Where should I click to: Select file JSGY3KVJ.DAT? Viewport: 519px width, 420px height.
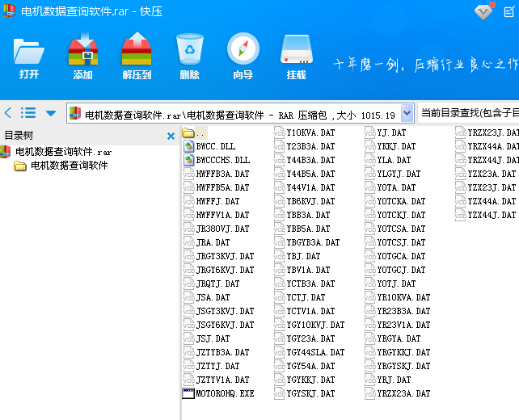pyautogui.click(x=218, y=311)
